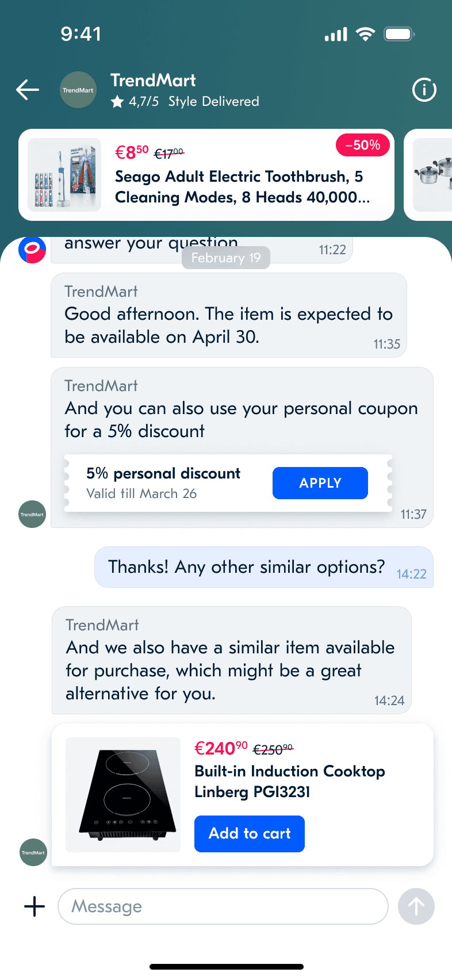The image size is (452, 980).
Task: Tap TrendMart avatar beside cooktop card
Action: (33, 852)
